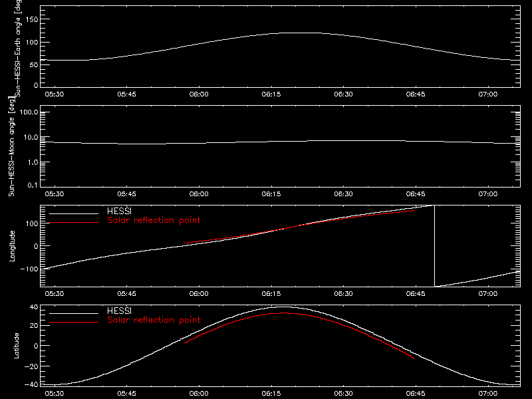Click 05:30 tick under Earth angle plot
The height and width of the screenshot is (399, 532).
(55, 94)
